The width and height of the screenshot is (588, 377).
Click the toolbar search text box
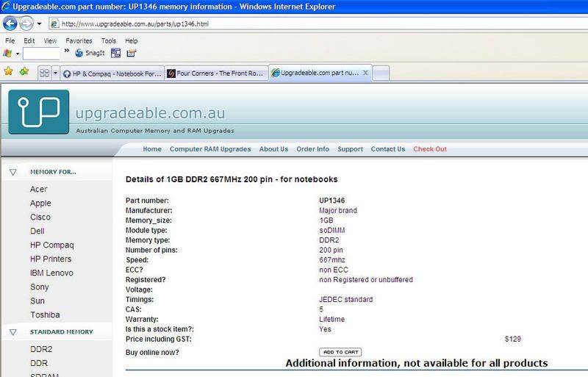click(41, 53)
